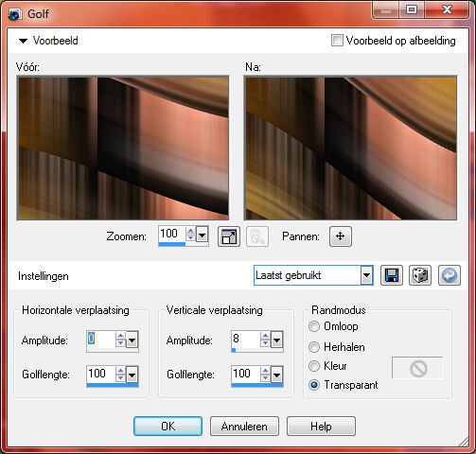The image size is (476, 454).
Task: Click the Annuleren button
Action: click(244, 427)
